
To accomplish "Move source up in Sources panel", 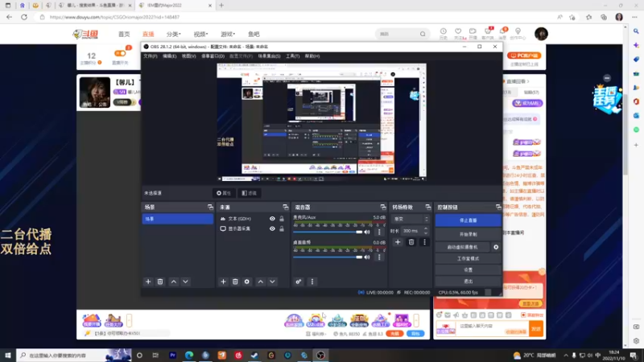I will [260, 282].
